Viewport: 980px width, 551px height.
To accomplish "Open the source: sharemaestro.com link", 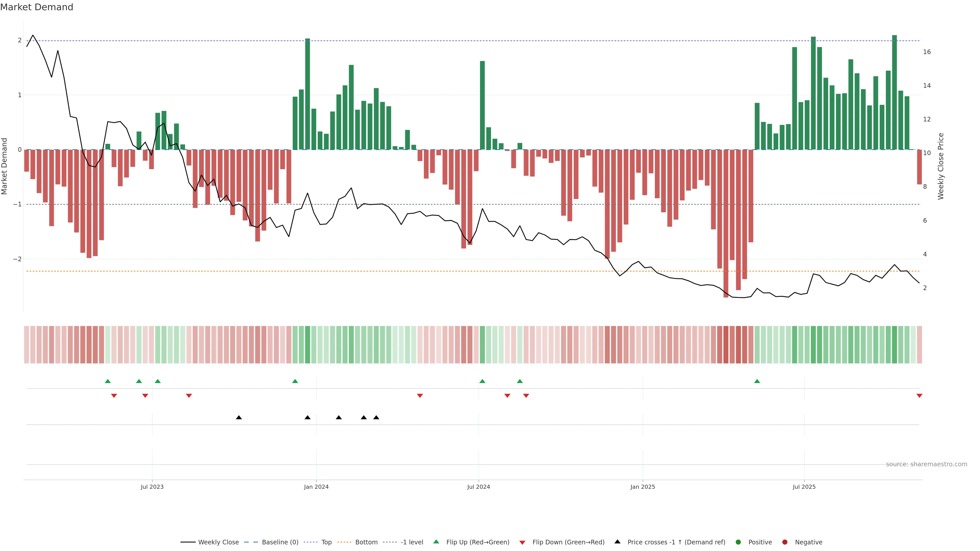I will pos(926,464).
